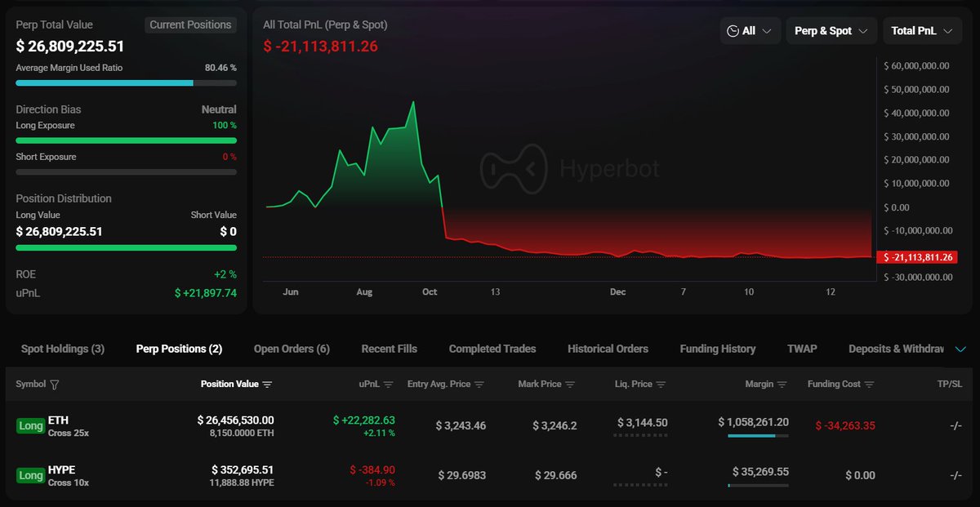Open the Total PnL dropdown
Image resolution: width=980 pixels, height=507 pixels.
point(921,31)
